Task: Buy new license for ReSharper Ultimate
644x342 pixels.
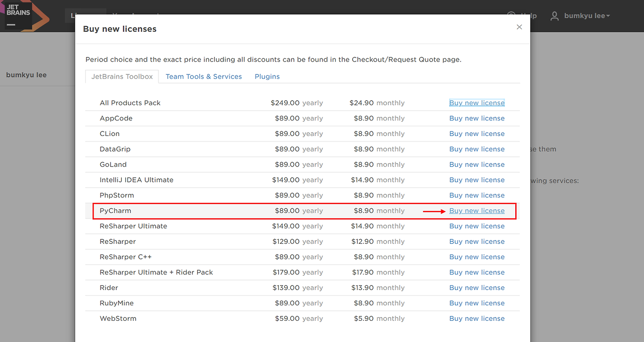Action: click(x=477, y=226)
